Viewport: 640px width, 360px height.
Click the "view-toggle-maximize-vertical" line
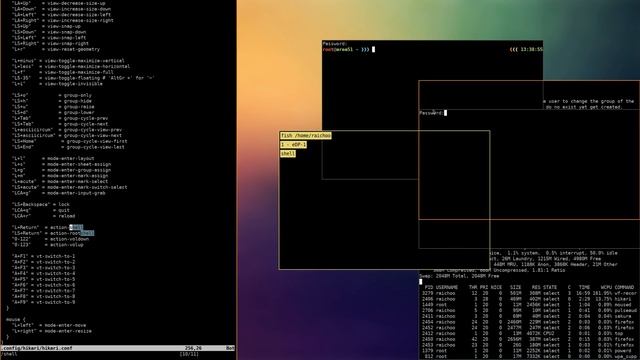point(68,60)
